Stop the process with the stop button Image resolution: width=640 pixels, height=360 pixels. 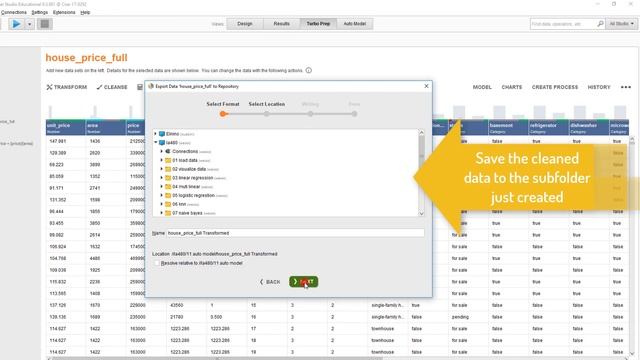click(x=45, y=24)
